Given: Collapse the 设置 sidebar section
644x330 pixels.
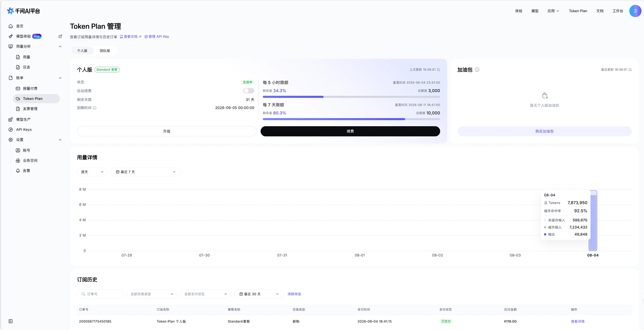Looking at the screenshot, I should click(x=60, y=140).
